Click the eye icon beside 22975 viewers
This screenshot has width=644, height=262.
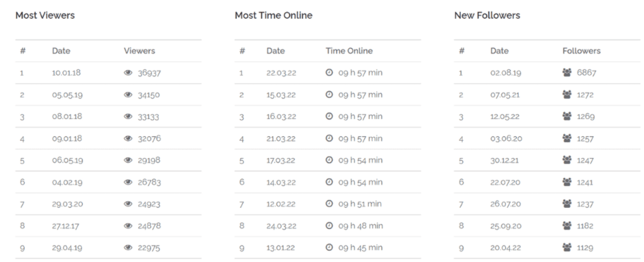[128, 248]
